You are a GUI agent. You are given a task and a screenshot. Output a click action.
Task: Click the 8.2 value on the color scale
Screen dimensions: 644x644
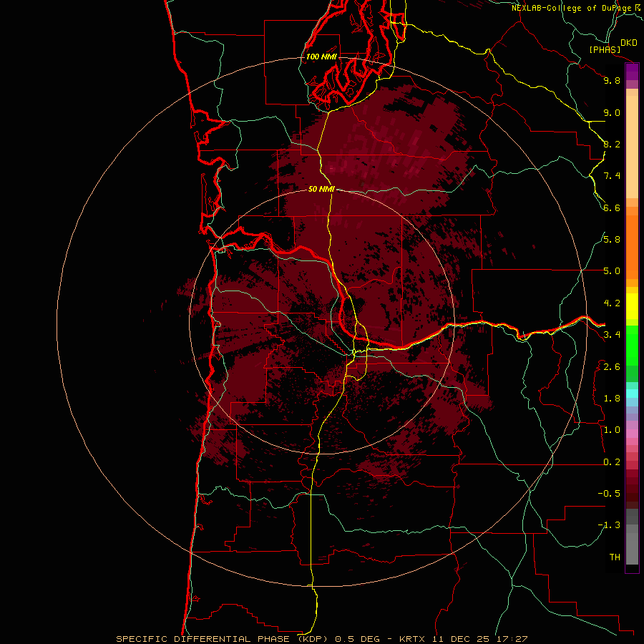[612, 144]
